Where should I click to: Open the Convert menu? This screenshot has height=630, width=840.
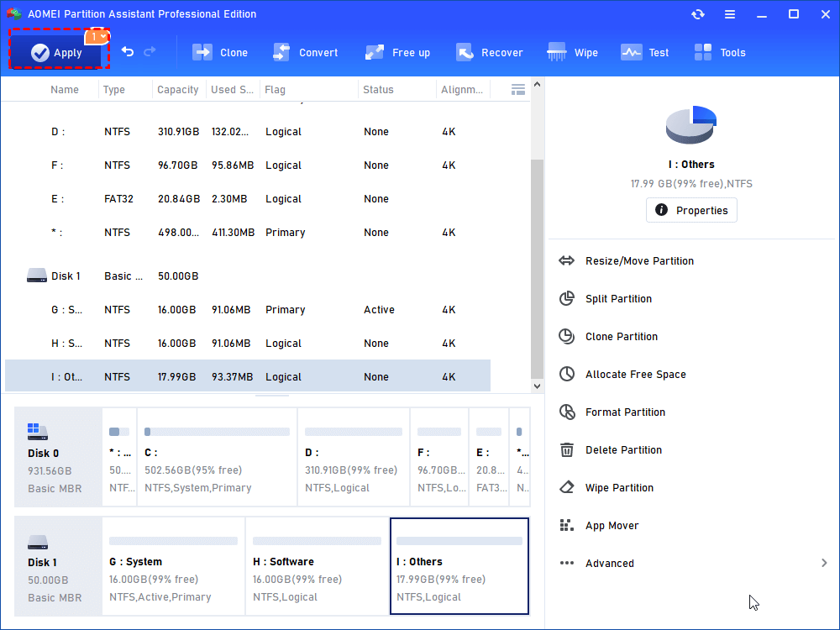pos(306,52)
